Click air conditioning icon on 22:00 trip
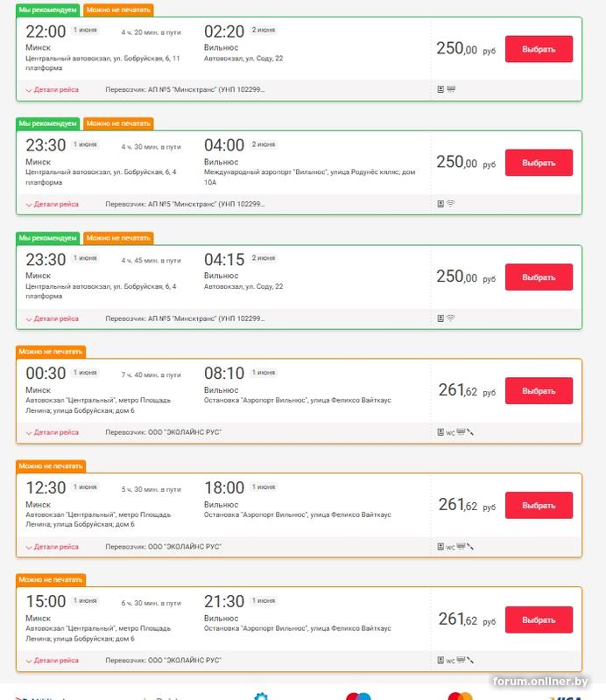The width and height of the screenshot is (606, 700). pos(450,89)
